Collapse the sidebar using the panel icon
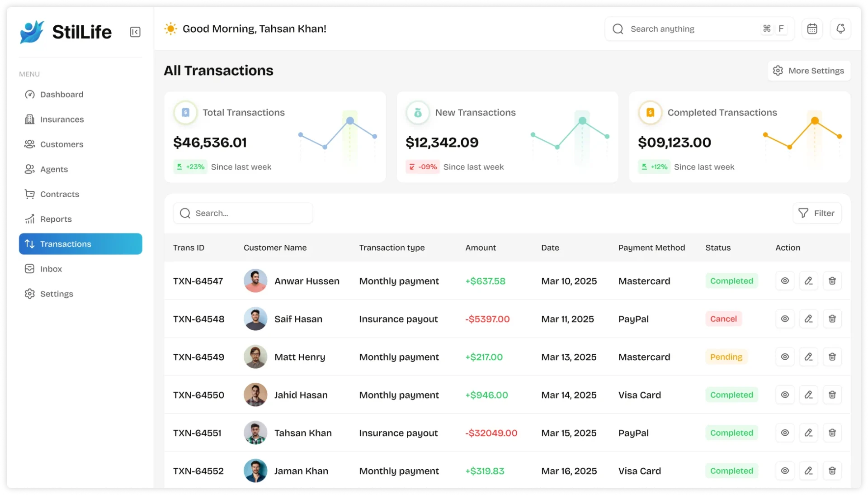Image resolution: width=868 pixels, height=495 pixels. [135, 32]
